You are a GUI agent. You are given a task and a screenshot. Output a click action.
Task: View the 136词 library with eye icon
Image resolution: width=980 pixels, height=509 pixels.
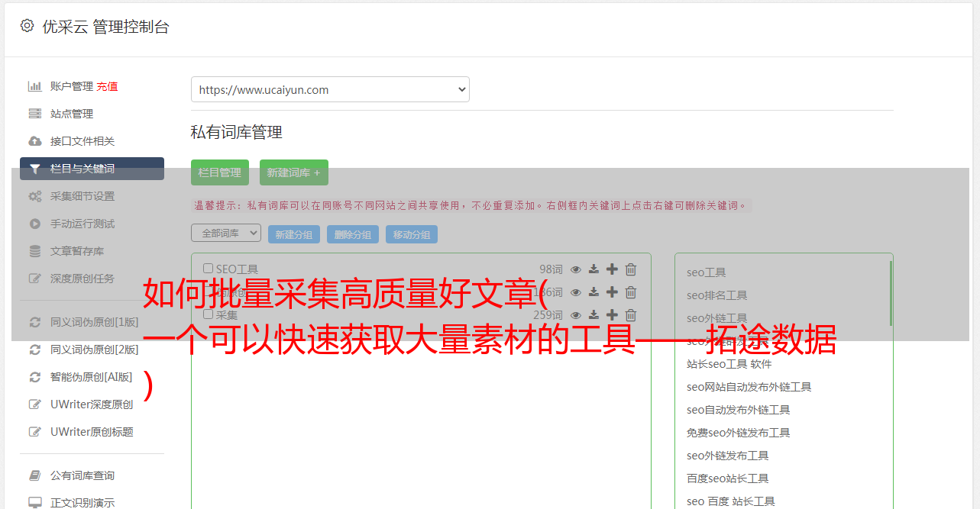[576, 292]
